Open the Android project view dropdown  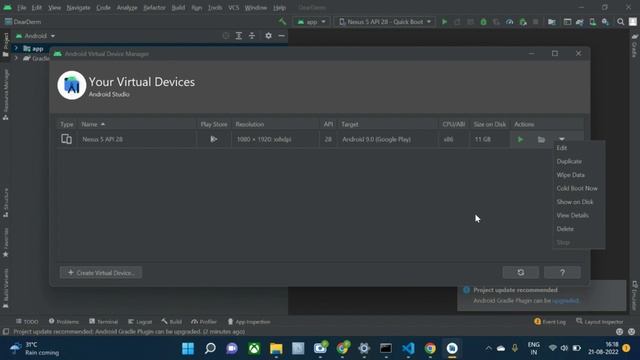(x=35, y=36)
